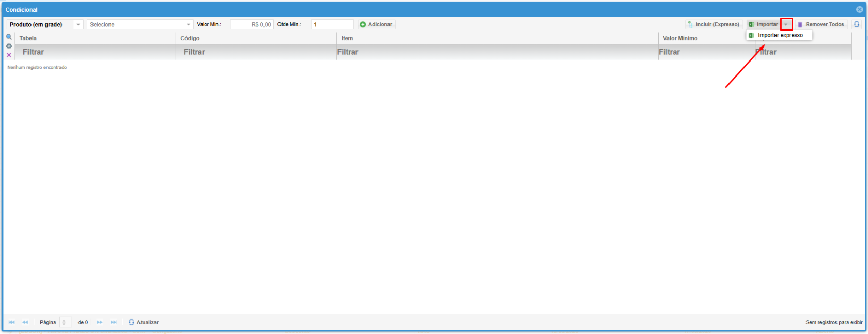The height and width of the screenshot is (334, 868).
Task: Open the grid settings gear icon
Action: click(9, 46)
